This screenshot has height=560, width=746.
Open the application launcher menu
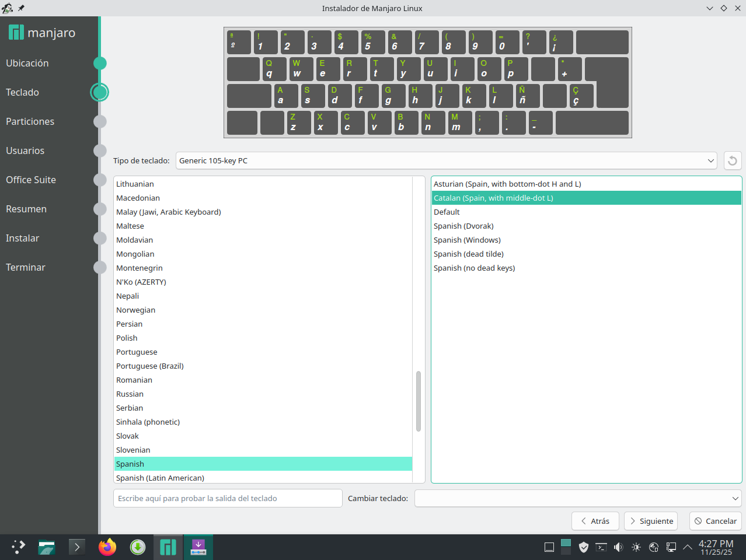coord(18,547)
